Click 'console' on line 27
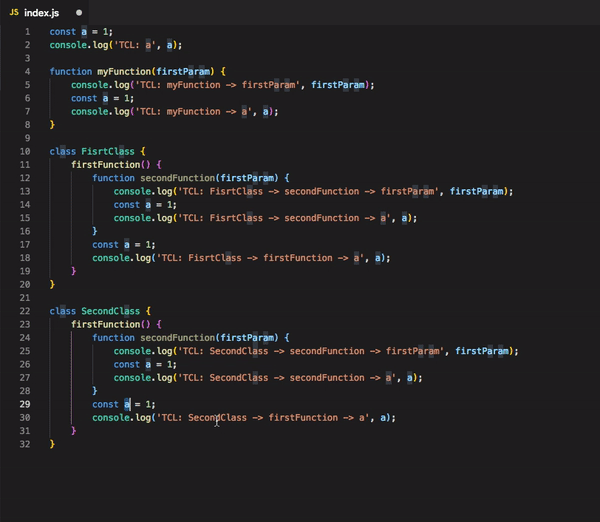600x522 pixels. point(132,378)
